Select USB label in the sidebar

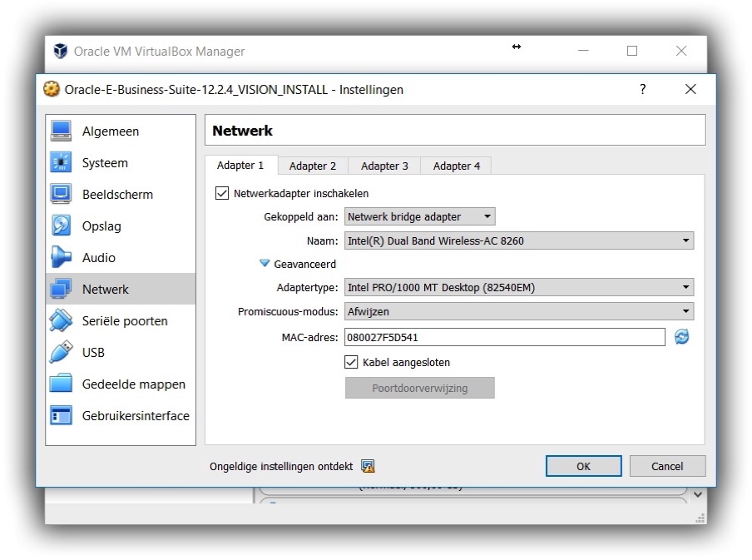tap(93, 353)
